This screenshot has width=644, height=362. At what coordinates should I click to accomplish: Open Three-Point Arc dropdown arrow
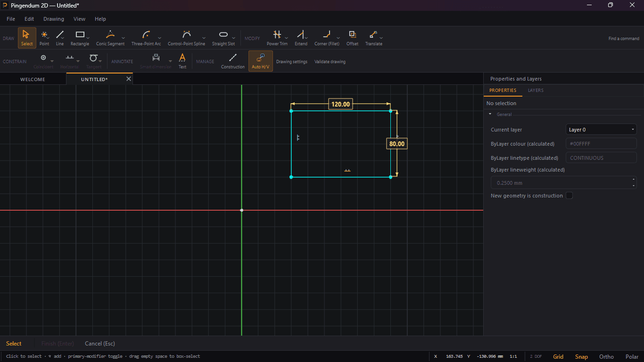coord(160,38)
